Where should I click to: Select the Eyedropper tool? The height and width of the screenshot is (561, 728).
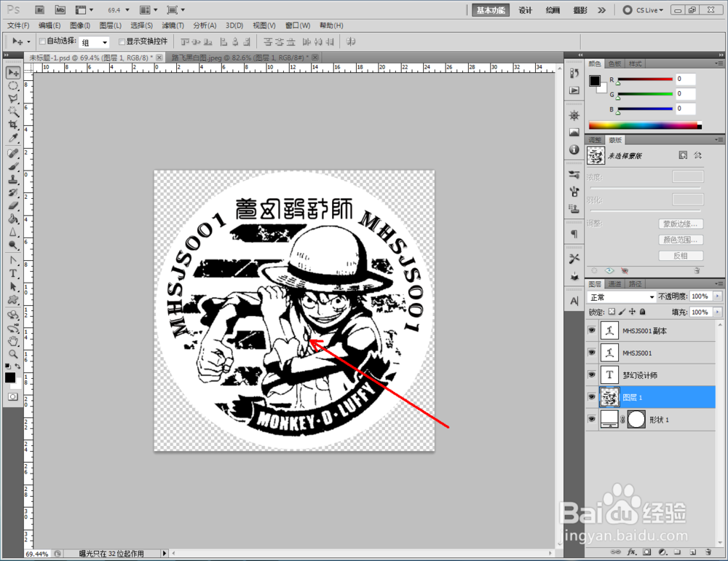point(13,138)
